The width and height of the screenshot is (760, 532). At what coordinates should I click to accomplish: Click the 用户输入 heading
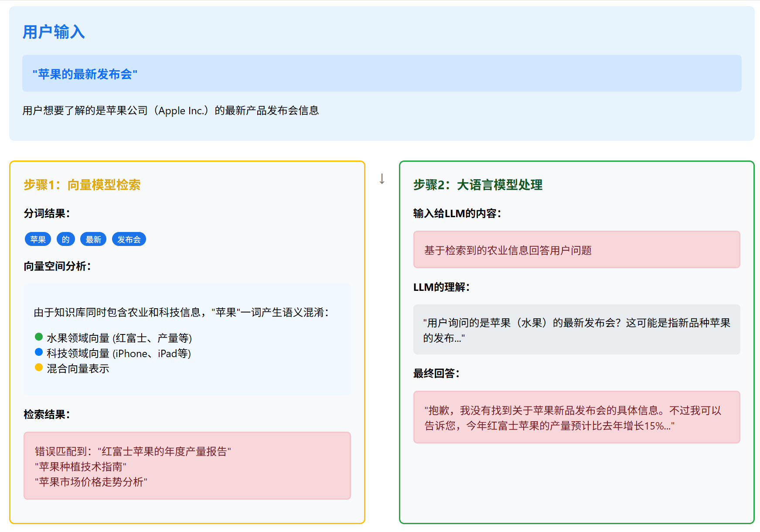(54, 32)
